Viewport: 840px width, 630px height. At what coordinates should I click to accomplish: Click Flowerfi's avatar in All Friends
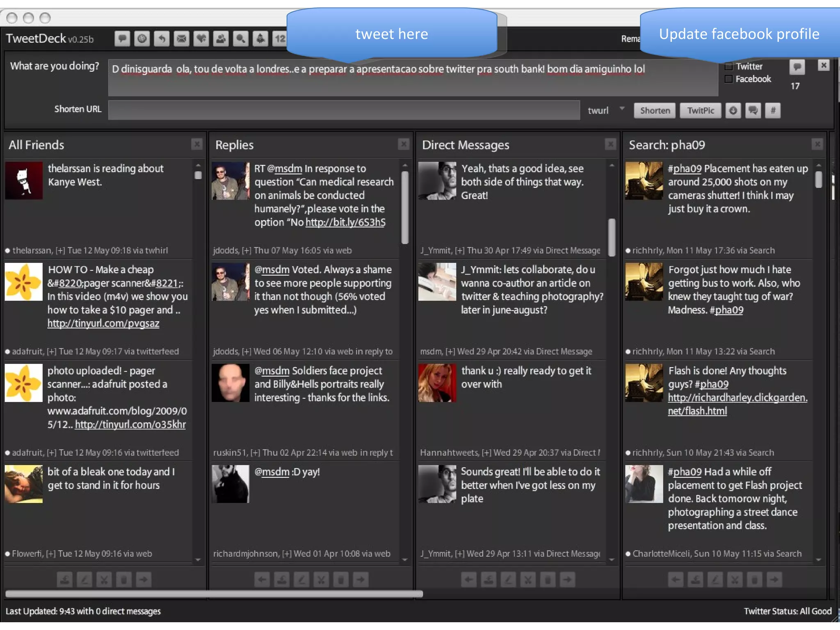point(24,484)
